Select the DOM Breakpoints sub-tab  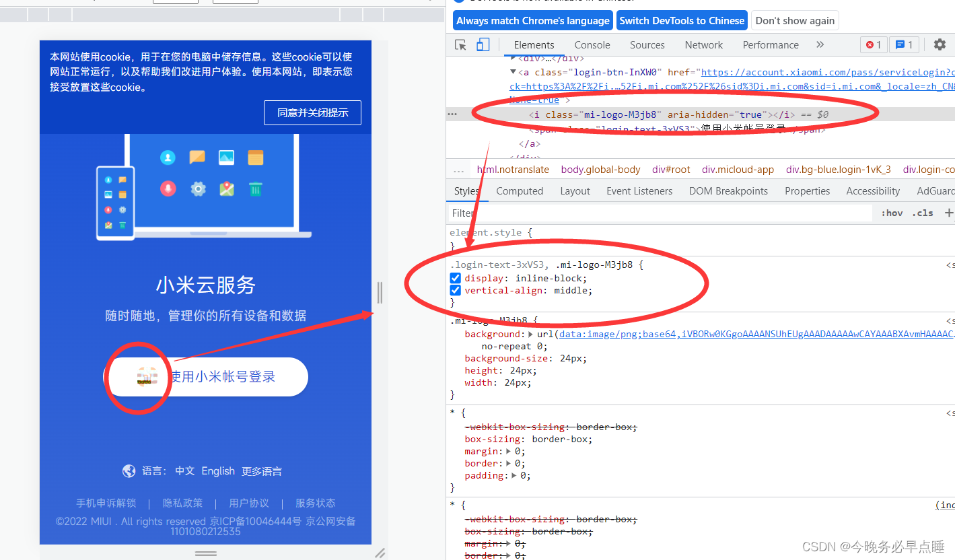coord(728,191)
